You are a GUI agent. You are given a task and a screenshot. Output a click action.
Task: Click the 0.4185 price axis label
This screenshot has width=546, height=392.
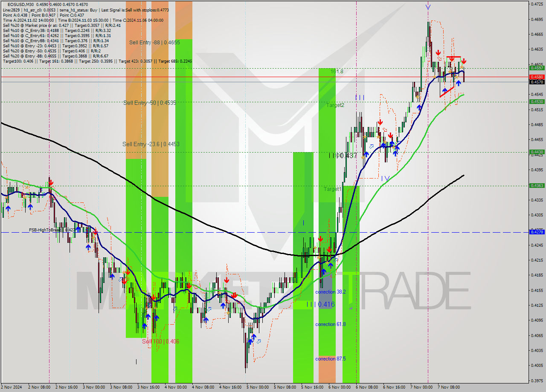click(x=537, y=275)
